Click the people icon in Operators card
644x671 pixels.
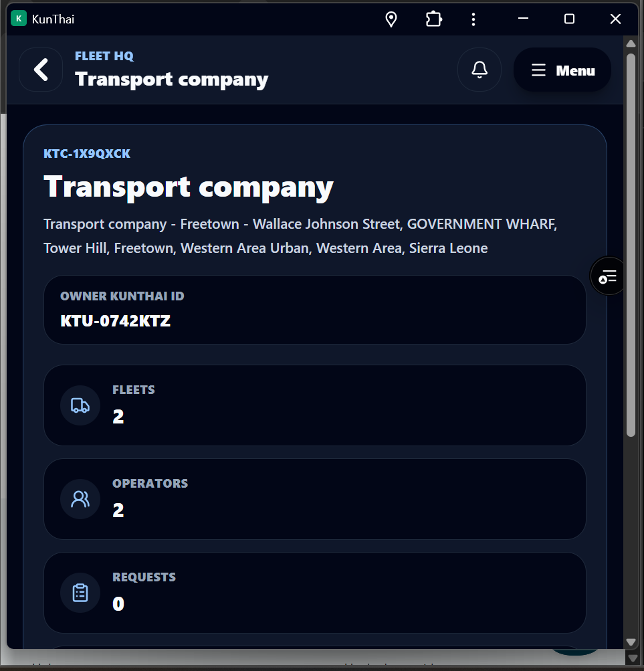80,499
